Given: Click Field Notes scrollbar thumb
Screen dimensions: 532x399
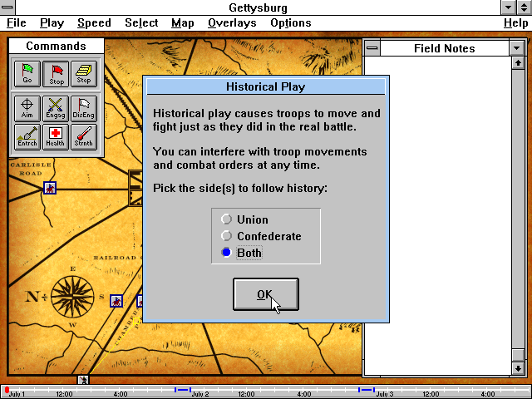Looking at the screenshot, I should (518, 355).
